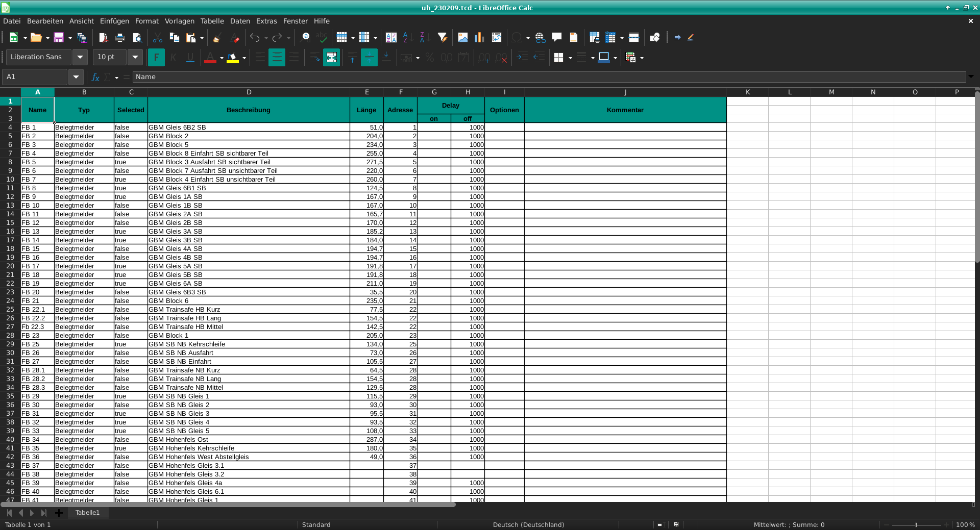980x530 pixels.
Task: Select the Tabelle1 sheet tab
Action: click(x=87, y=513)
